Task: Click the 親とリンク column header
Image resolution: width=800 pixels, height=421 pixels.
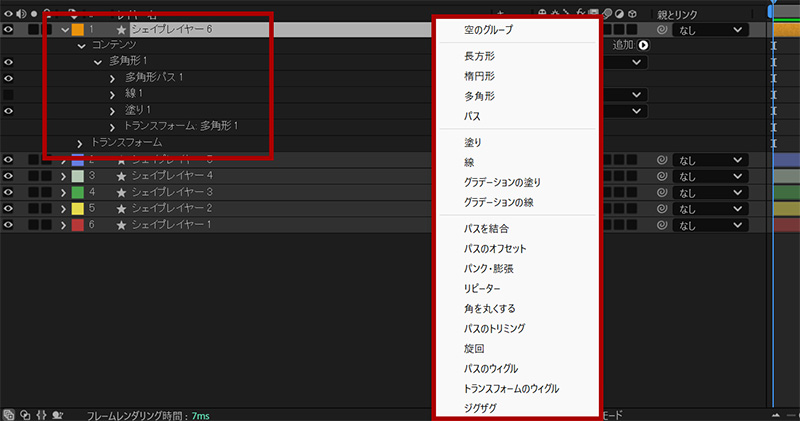Action: [677, 15]
